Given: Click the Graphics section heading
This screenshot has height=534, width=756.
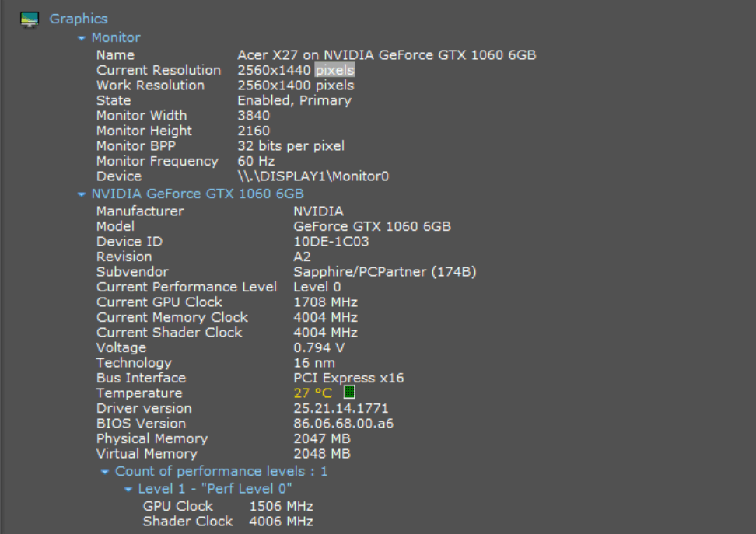Looking at the screenshot, I should point(79,19).
